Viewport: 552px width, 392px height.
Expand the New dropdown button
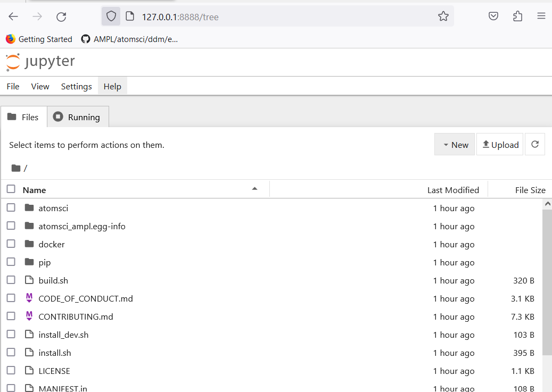[455, 144]
